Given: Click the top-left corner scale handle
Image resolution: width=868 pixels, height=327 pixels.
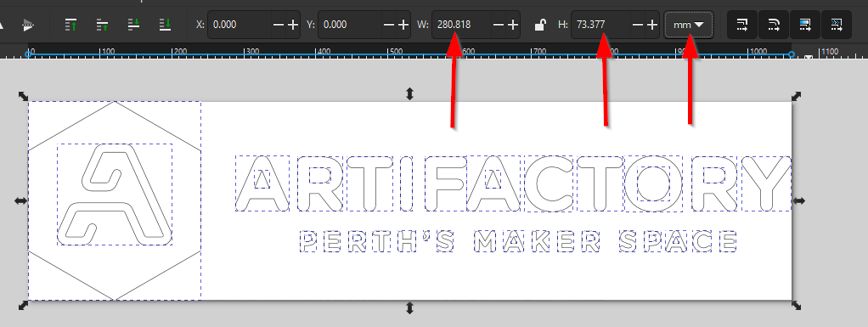Looking at the screenshot, I should (x=23, y=96).
